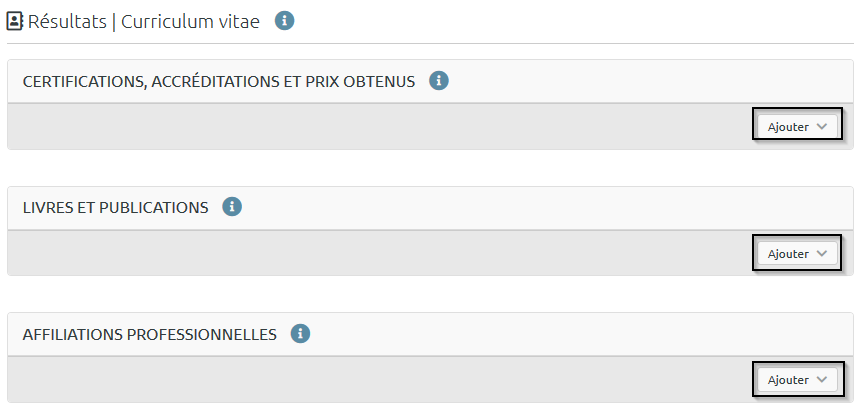Image resolution: width=865 pixels, height=408 pixels.
Task: Open Ajouter dropdown under Certifications section
Action: 796,127
